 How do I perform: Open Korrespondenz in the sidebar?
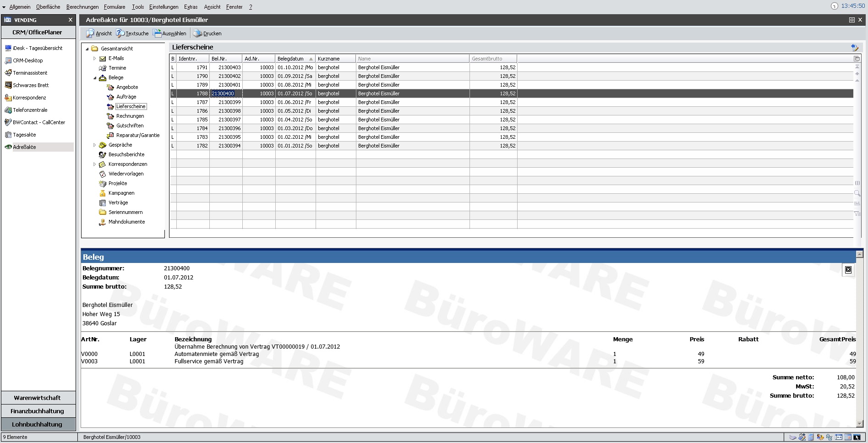tap(25, 98)
